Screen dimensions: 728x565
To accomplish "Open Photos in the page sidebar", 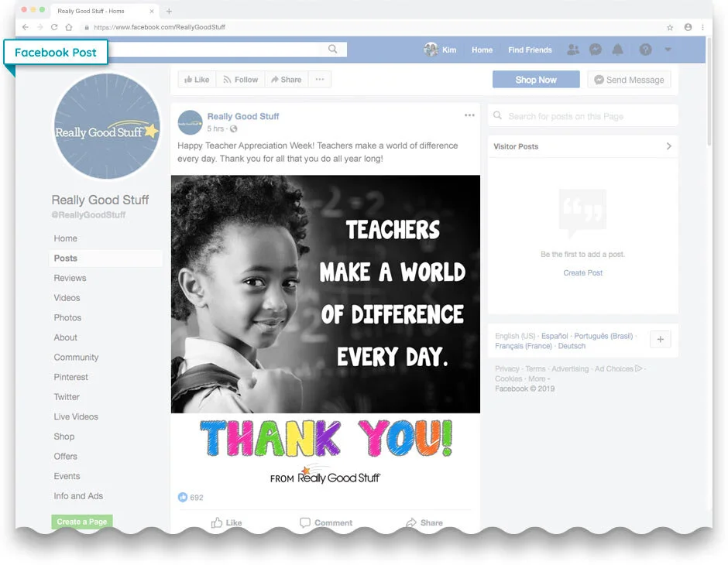I will 67,318.
